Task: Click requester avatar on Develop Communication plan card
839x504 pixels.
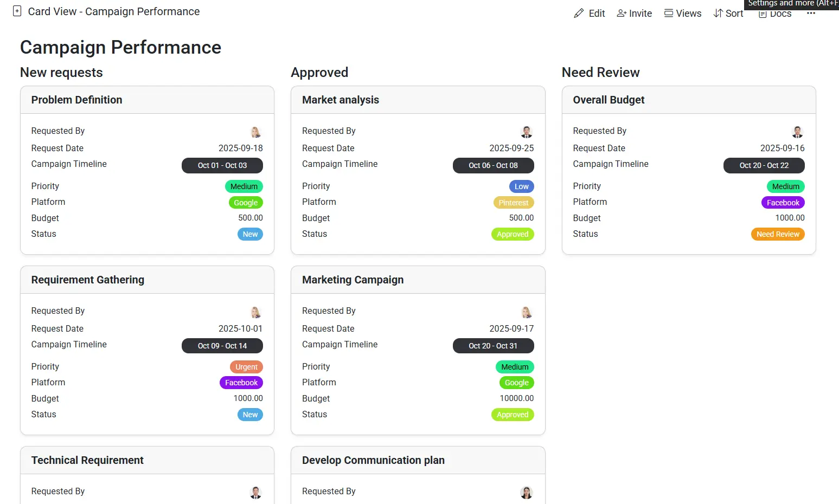Action: point(526,492)
